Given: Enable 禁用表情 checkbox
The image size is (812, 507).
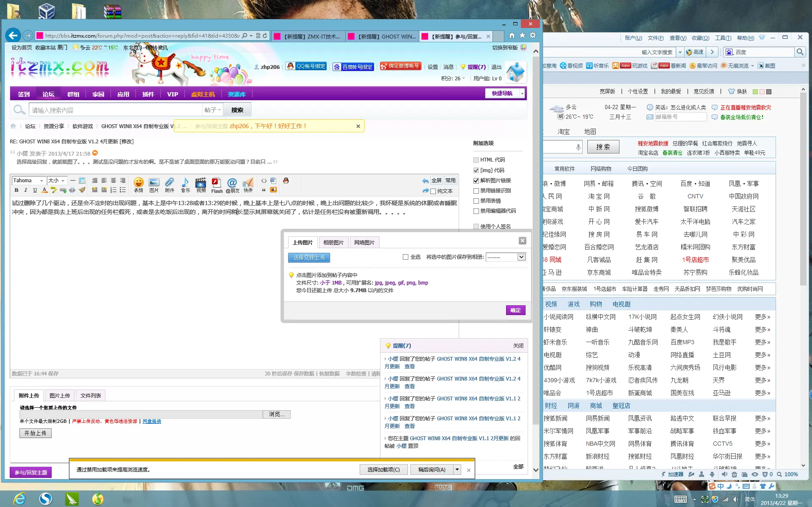Looking at the screenshot, I should 476,201.
